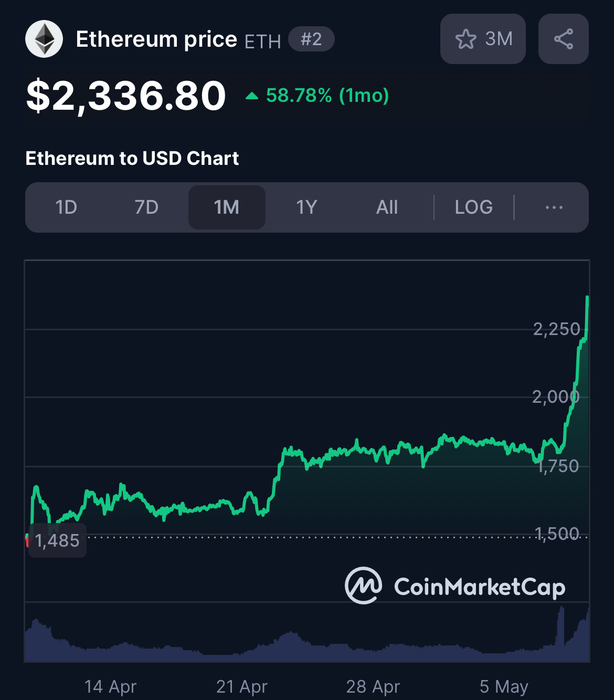614x700 pixels.
Task: Switch to the 7D timeframe
Action: coord(146,207)
